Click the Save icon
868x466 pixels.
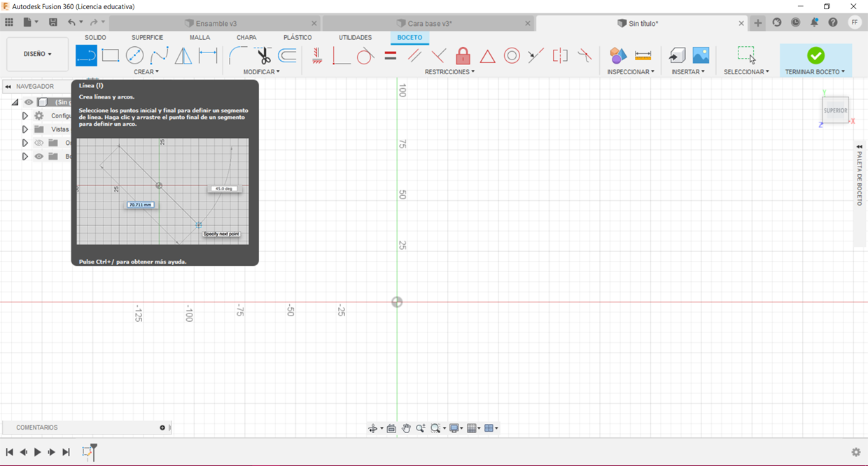click(x=53, y=22)
